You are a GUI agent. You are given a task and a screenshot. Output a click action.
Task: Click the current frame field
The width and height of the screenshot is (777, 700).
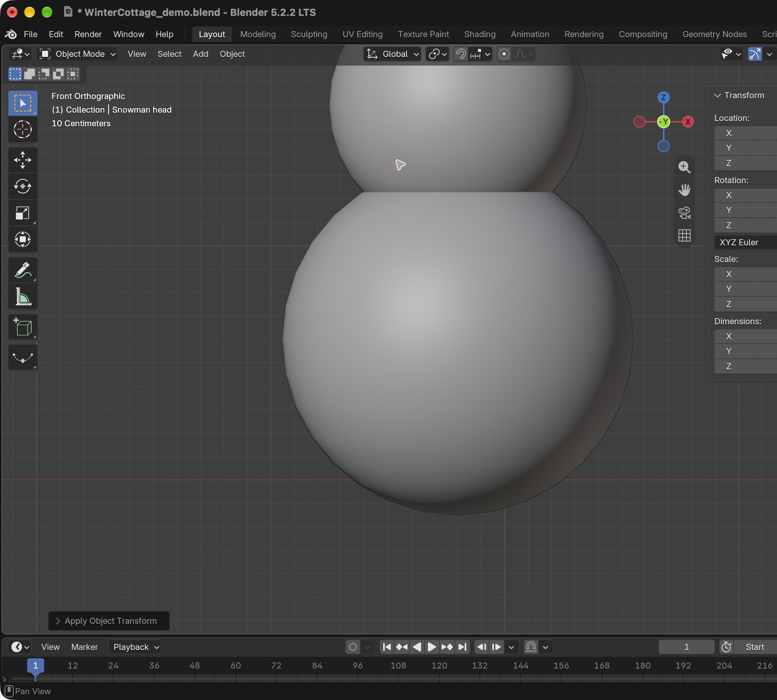pyautogui.click(x=686, y=647)
